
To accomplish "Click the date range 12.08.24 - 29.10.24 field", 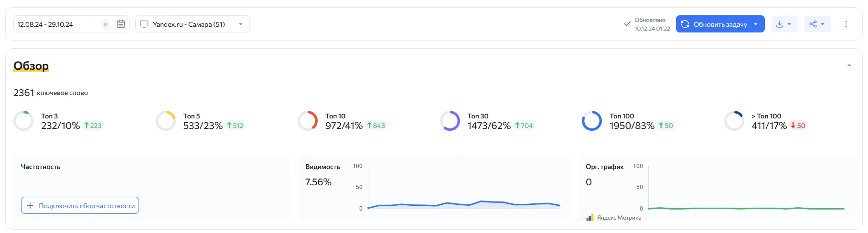I will point(57,24).
